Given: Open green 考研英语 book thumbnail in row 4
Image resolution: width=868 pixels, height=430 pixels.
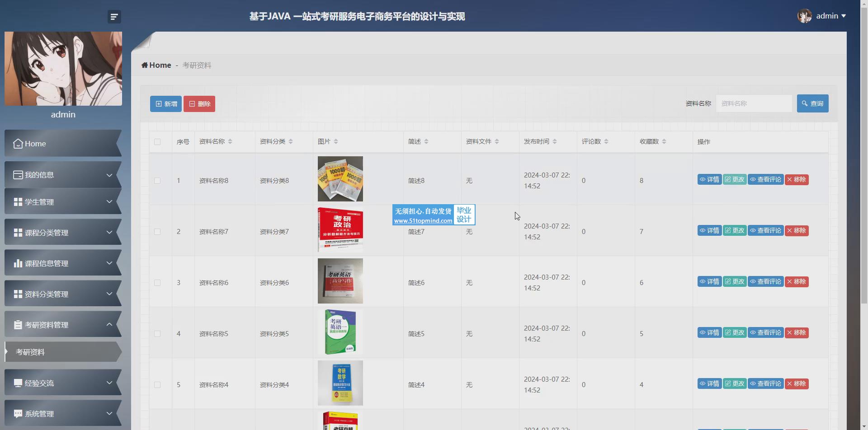Looking at the screenshot, I should (340, 332).
